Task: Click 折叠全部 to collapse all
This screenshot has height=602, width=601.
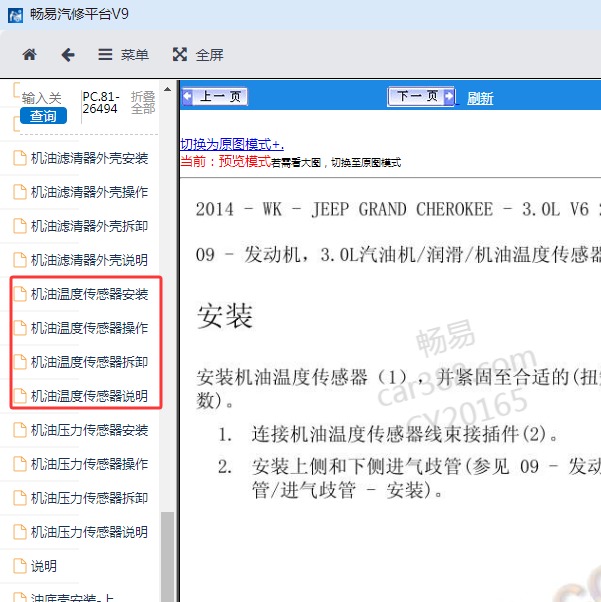Action: click(143, 103)
